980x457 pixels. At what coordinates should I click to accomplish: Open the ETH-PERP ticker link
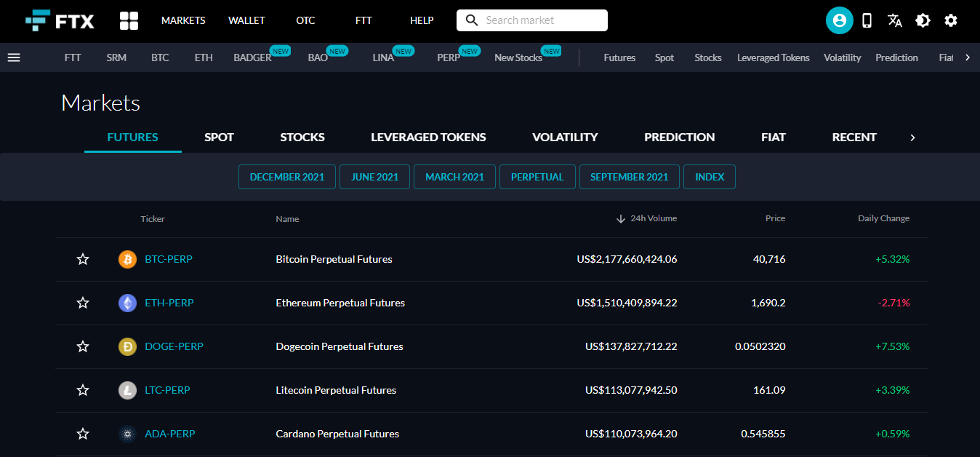(x=169, y=303)
